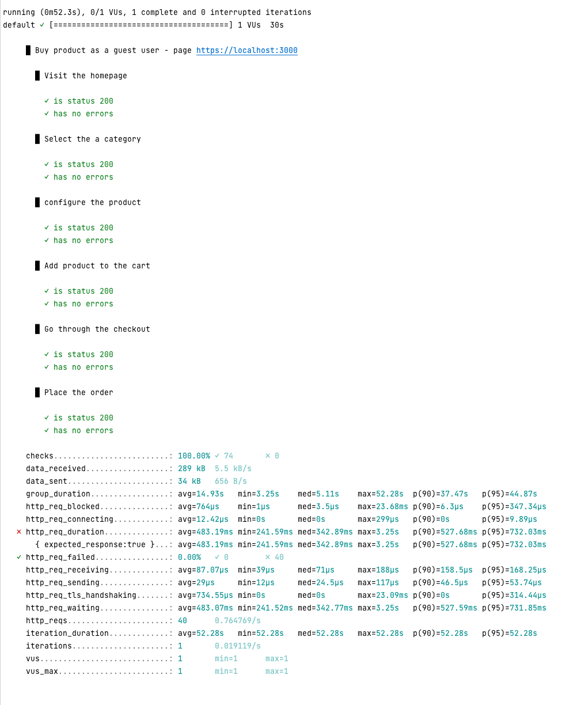Select "has no errors" under Place the order
This screenshot has height=705, width=588.
pyautogui.click(x=83, y=430)
